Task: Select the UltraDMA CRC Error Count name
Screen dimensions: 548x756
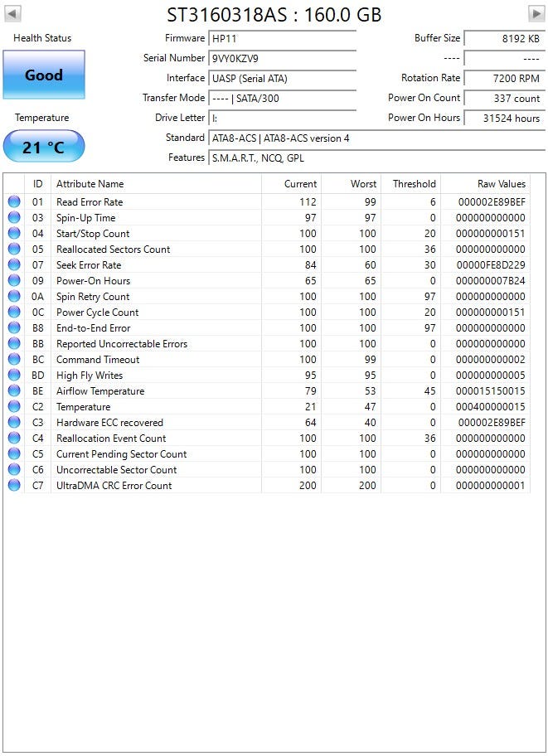Action: tap(114, 486)
